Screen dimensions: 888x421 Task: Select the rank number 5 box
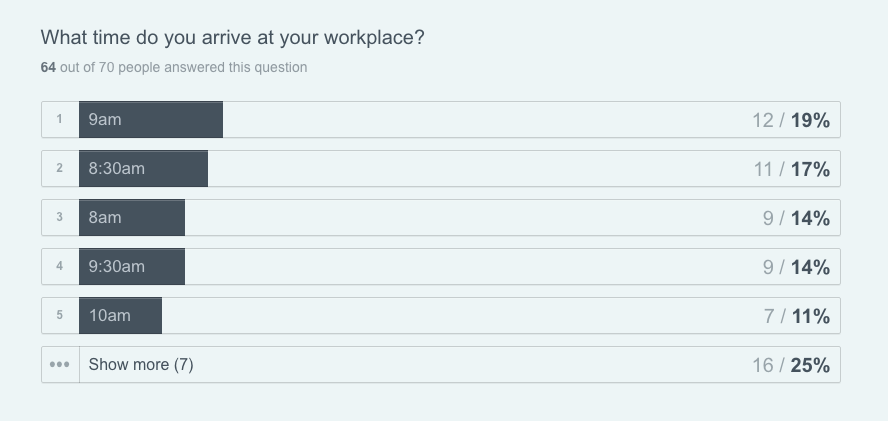(x=60, y=316)
